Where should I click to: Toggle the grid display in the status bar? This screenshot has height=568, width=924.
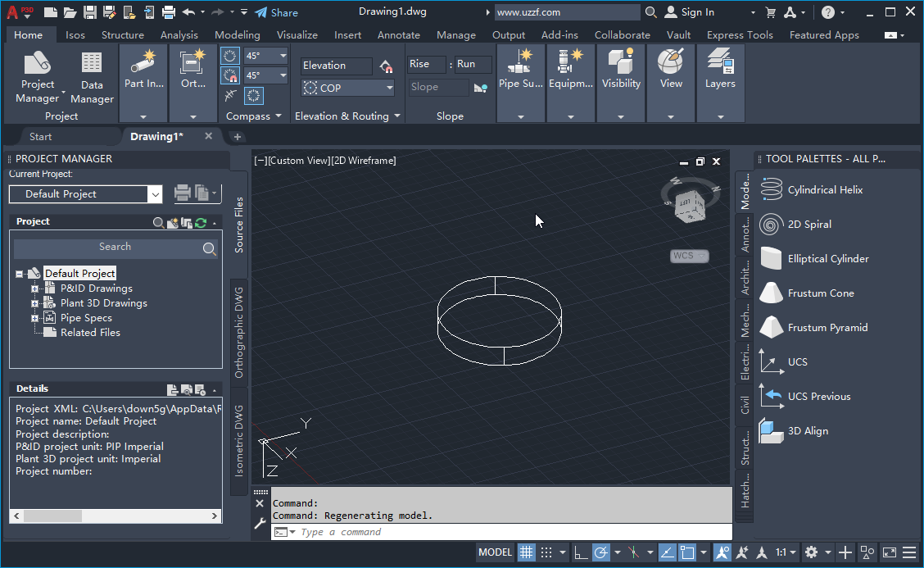(527, 552)
